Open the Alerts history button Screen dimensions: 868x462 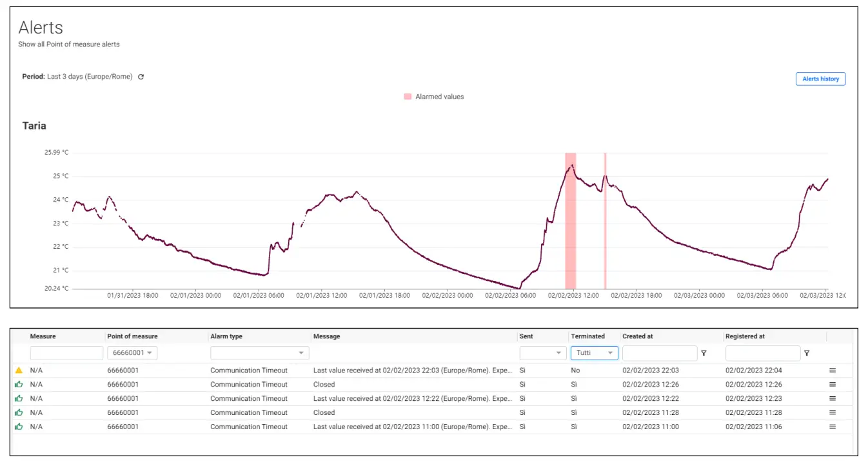point(820,79)
